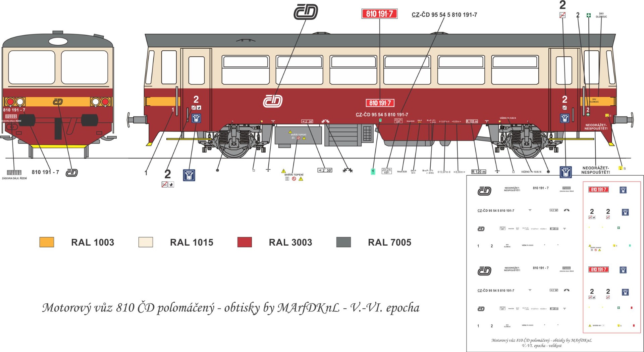Click the double-snowflake symbol below the track
The height and width of the screenshot is (352, 644).
tap(347, 170)
